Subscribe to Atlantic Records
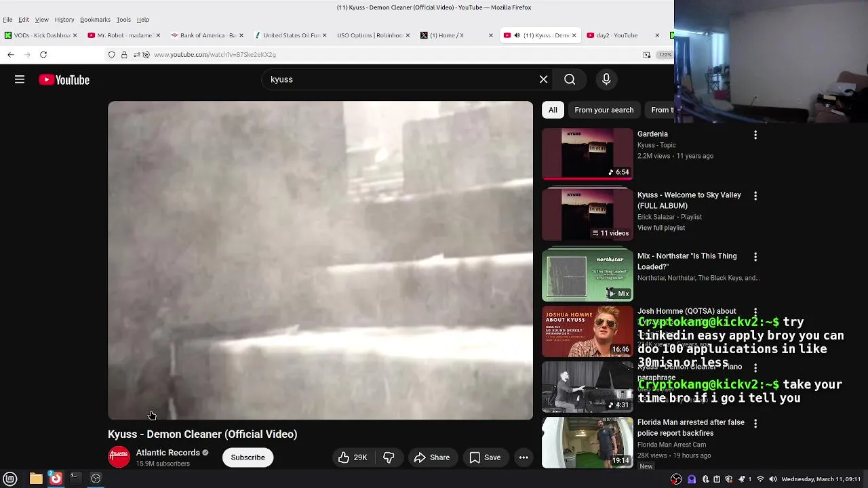This screenshot has height=488, width=868. coord(248,457)
